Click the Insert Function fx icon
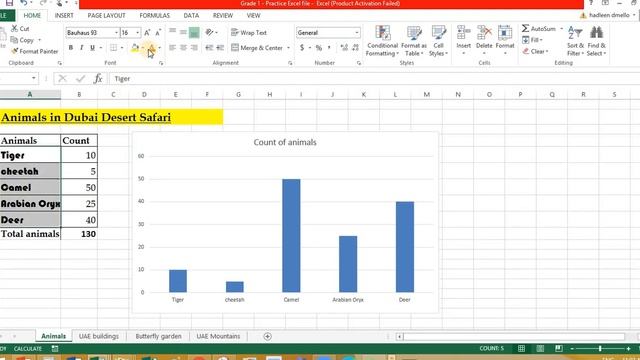This screenshot has width=640, height=360. (x=98, y=78)
